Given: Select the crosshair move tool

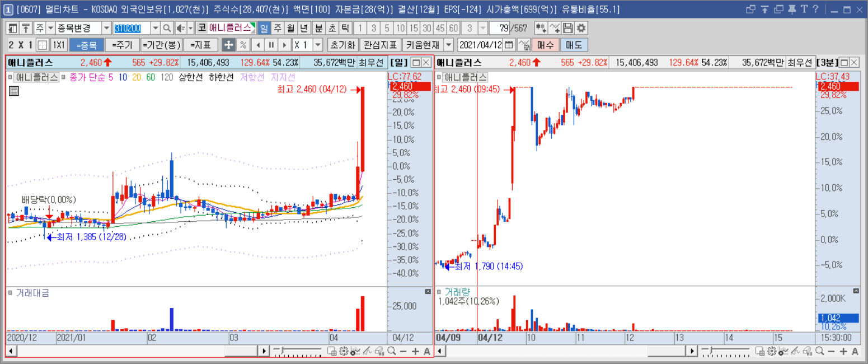Looking at the screenshot, I should click(x=228, y=45).
